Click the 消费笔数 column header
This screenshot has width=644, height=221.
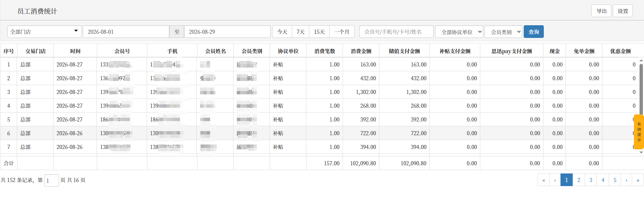tap(325, 51)
